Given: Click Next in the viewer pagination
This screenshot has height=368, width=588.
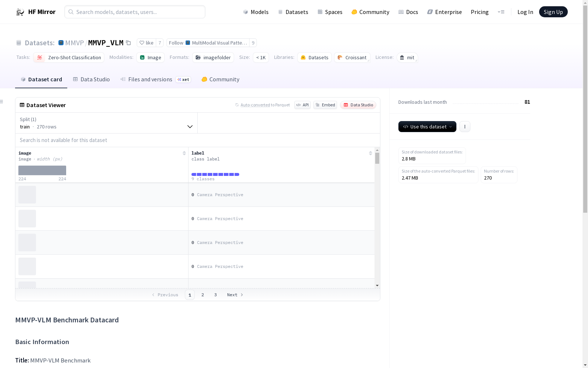Looking at the screenshot, I should pyautogui.click(x=235, y=295).
